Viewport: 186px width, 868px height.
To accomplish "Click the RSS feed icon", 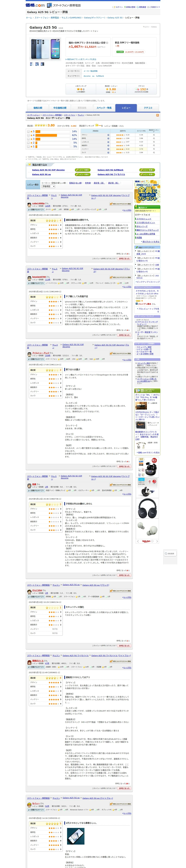I will (157, 115).
